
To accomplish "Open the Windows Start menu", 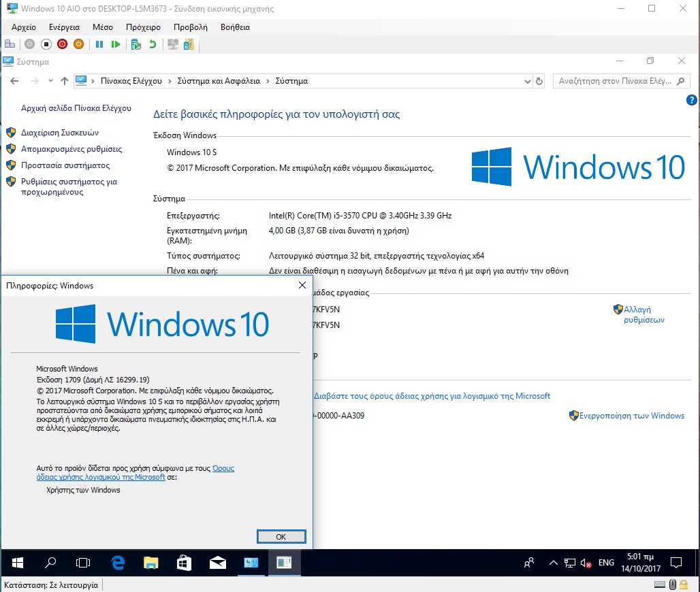I will pos(18,563).
